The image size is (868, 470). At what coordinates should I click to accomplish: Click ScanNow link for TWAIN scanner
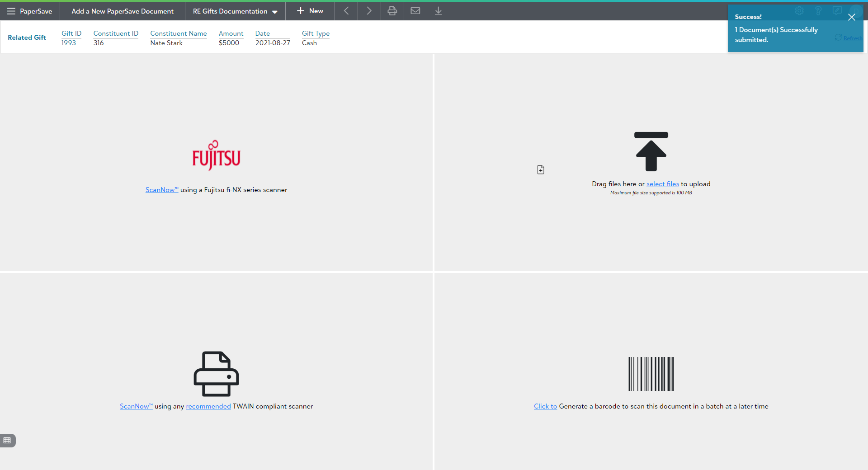coord(136,406)
